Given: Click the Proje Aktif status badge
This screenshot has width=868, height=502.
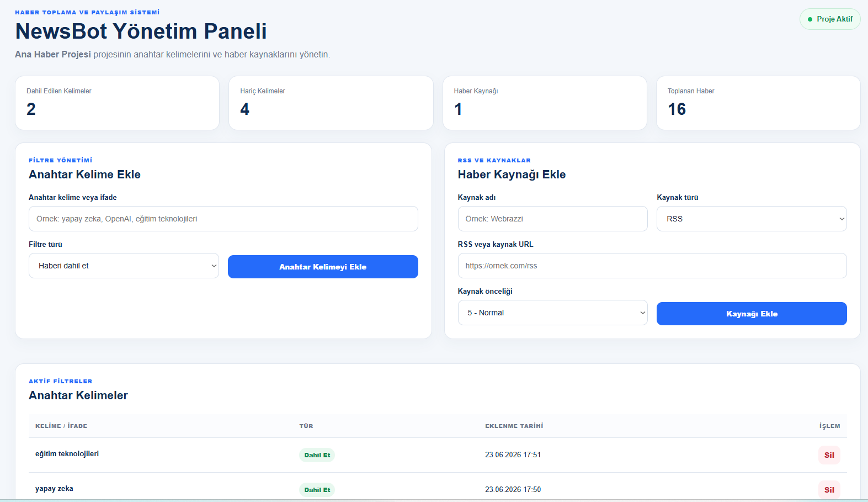Looking at the screenshot, I should click(x=830, y=19).
